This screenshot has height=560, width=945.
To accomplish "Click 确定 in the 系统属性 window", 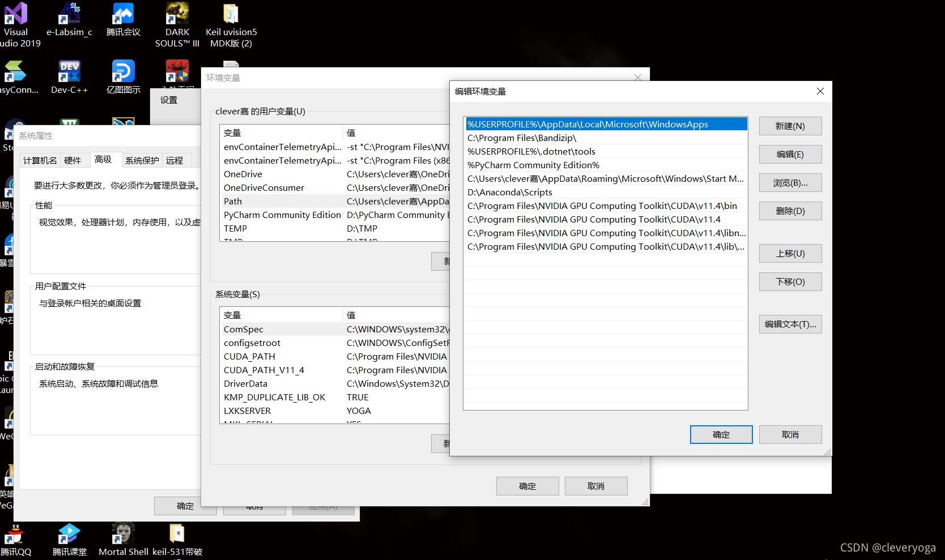I will 185,506.
